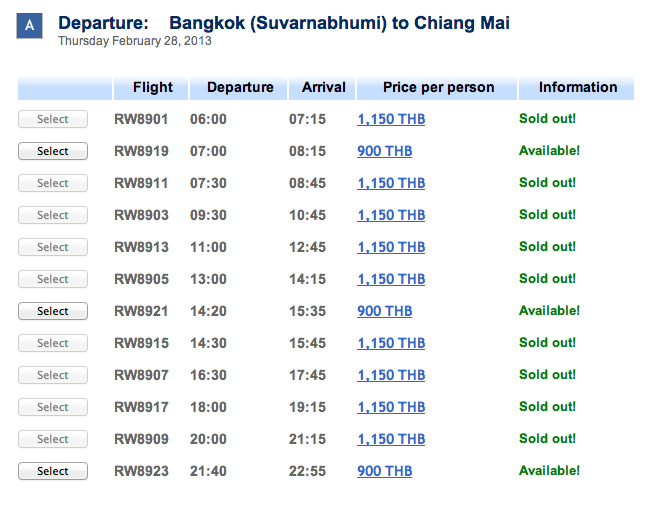Open 900 THB price for RW8919
Screen dimensions: 657x509
(x=384, y=151)
